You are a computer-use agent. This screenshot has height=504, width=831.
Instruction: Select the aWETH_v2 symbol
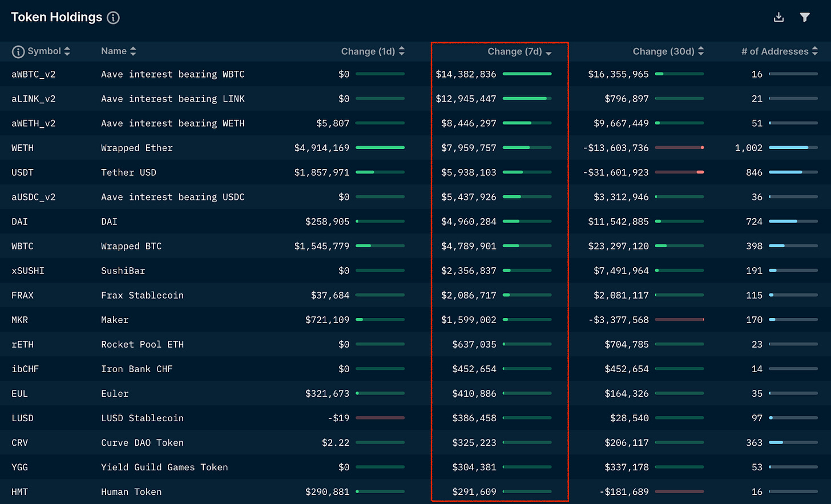34,123
